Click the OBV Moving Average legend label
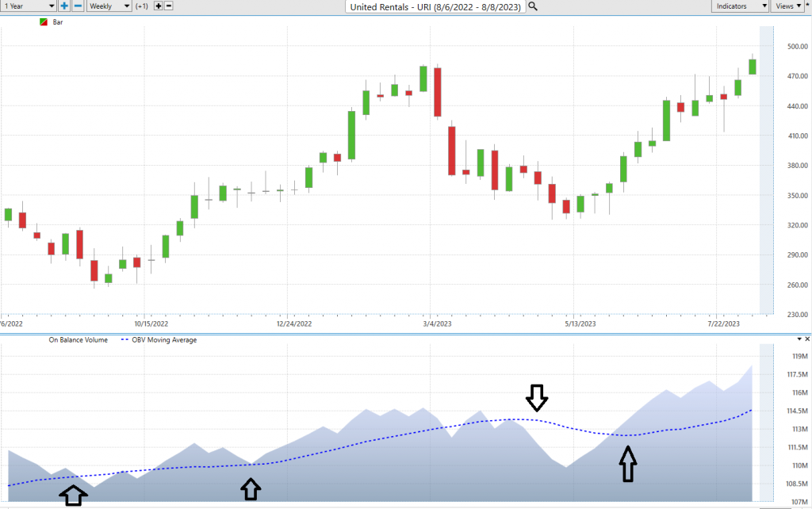The height and width of the screenshot is (509, 812). pos(164,339)
